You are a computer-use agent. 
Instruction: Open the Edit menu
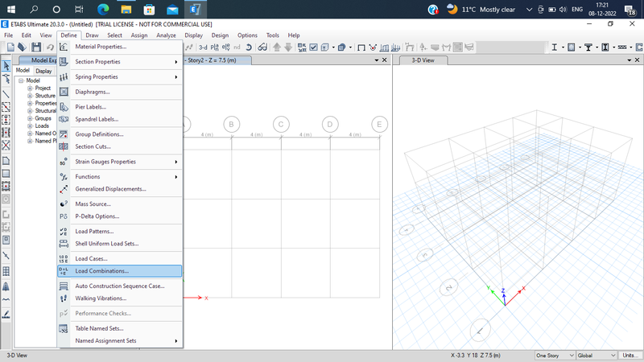pos(27,35)
